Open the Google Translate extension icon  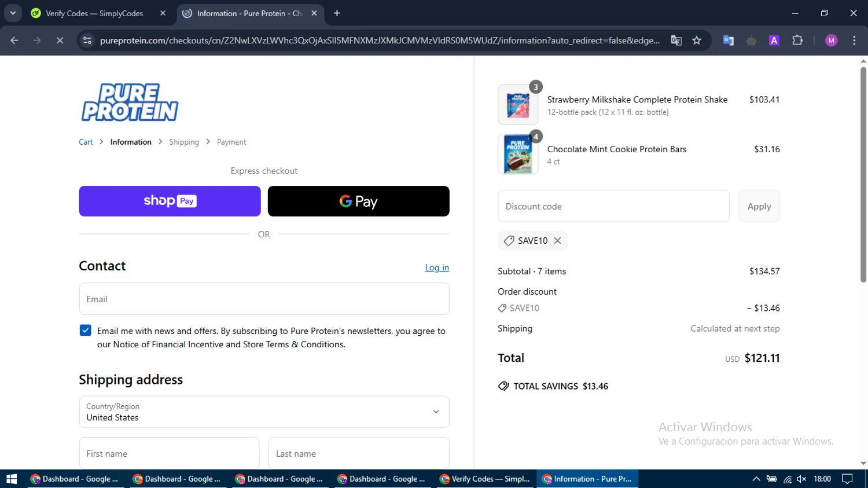tap(729, 41)
